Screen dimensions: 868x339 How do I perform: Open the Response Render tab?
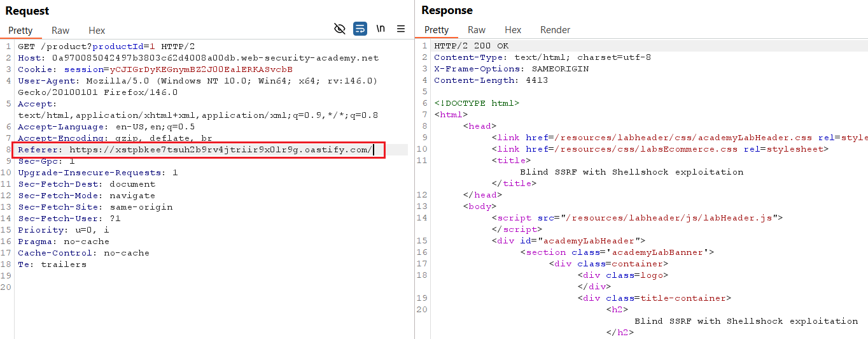[555, 29]
